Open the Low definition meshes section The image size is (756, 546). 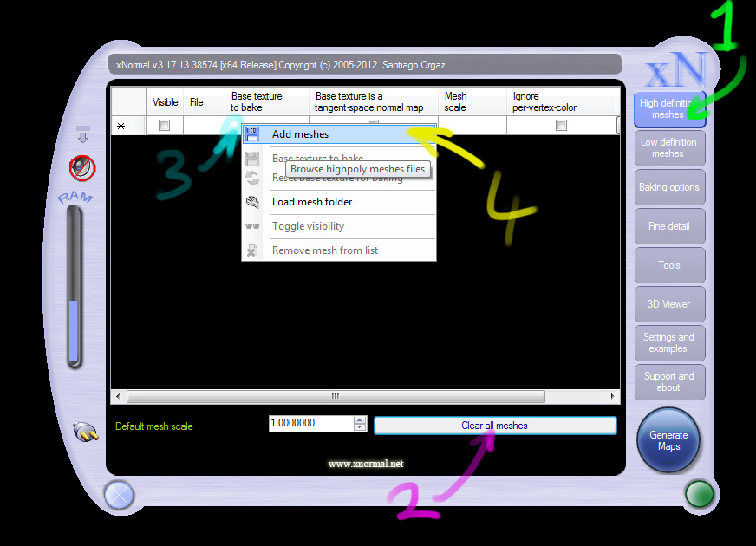click(669, 148)
